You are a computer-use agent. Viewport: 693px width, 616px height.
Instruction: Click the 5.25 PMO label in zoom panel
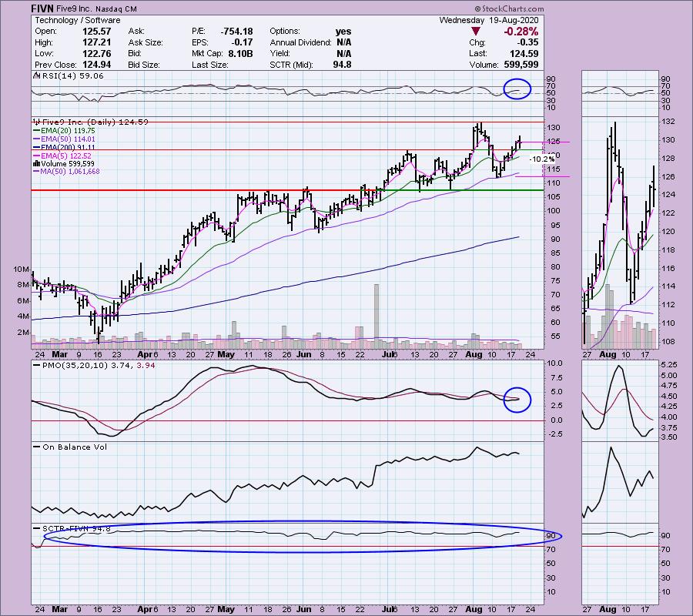click(669, 365)
